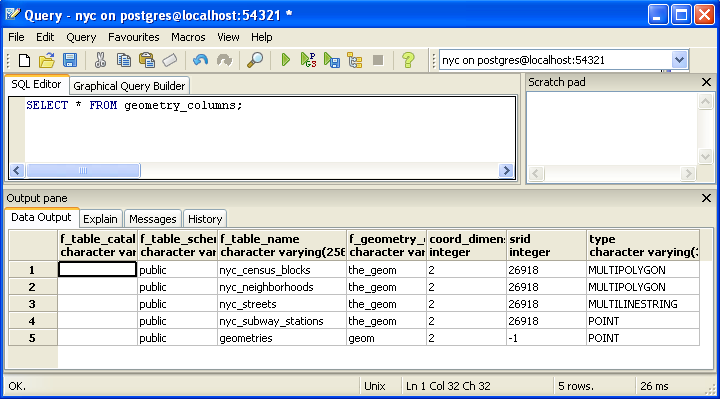Open a SQL file with folder icon
Image resolution: width=720 pixels, height=399 pixels.
(x=46, y=60)
